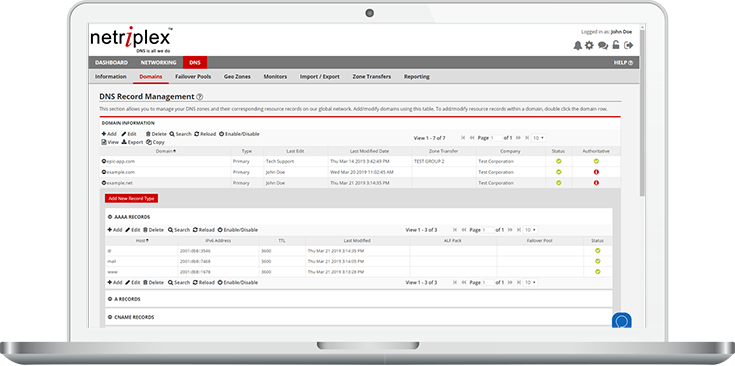Open AAAA Records bottom rows-per-page dropdown
Viewport: 735px width, 366px height.
[x=530, y=283]
